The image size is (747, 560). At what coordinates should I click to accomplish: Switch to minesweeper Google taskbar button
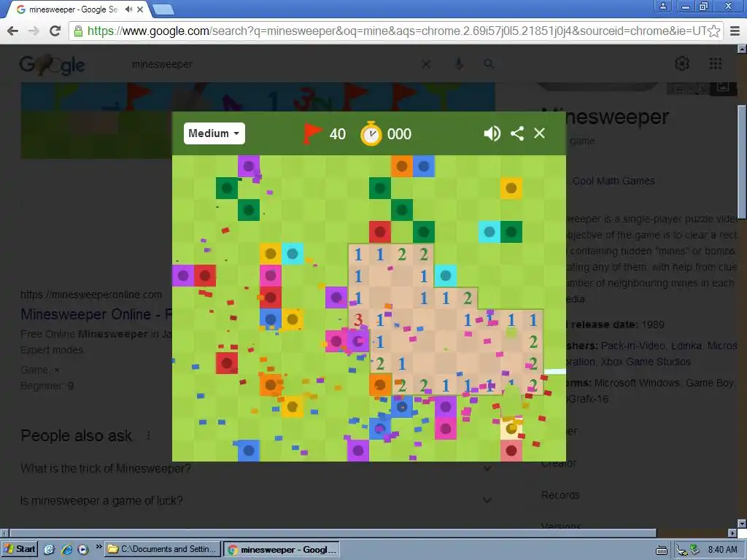point(281,550)
